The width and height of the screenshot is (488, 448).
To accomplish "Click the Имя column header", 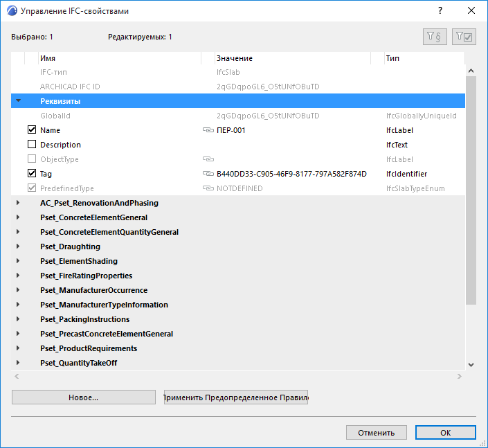I will [x=118, y=58].
